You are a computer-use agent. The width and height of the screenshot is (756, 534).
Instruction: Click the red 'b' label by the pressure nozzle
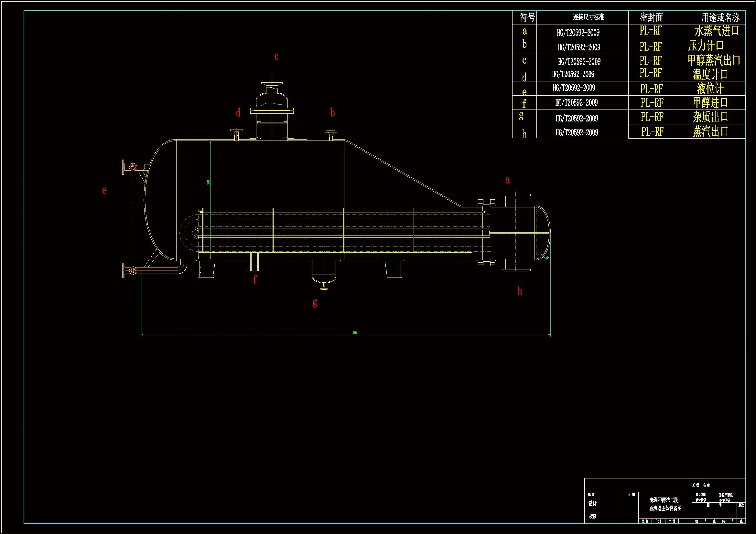(x=332, y=113)
